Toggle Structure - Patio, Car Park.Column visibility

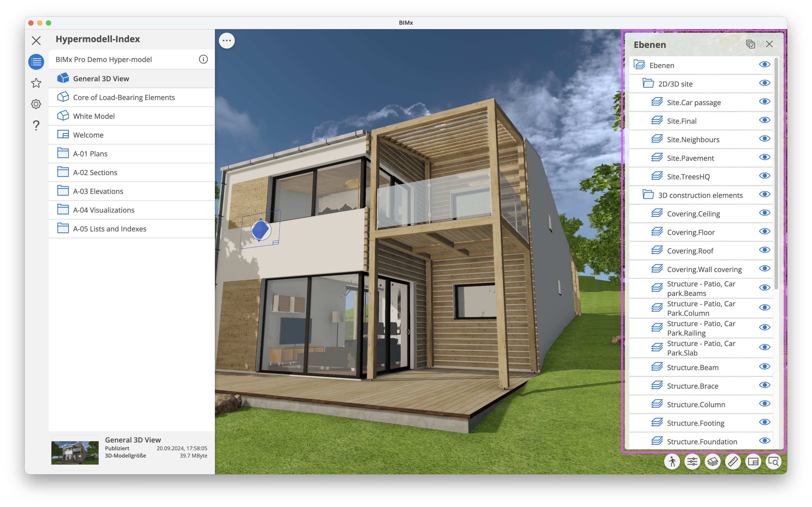coord(764,307)
